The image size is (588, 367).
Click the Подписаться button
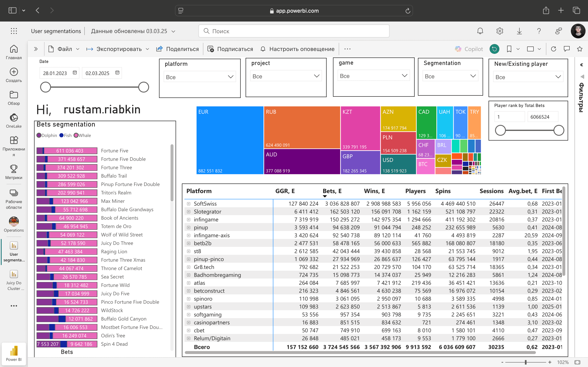(x=230, y=49)
